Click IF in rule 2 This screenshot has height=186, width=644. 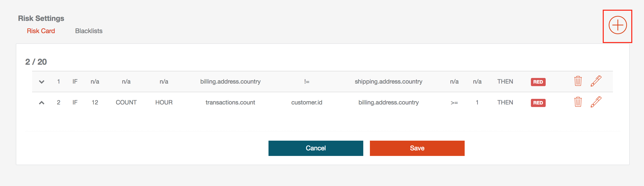point(75,102)
